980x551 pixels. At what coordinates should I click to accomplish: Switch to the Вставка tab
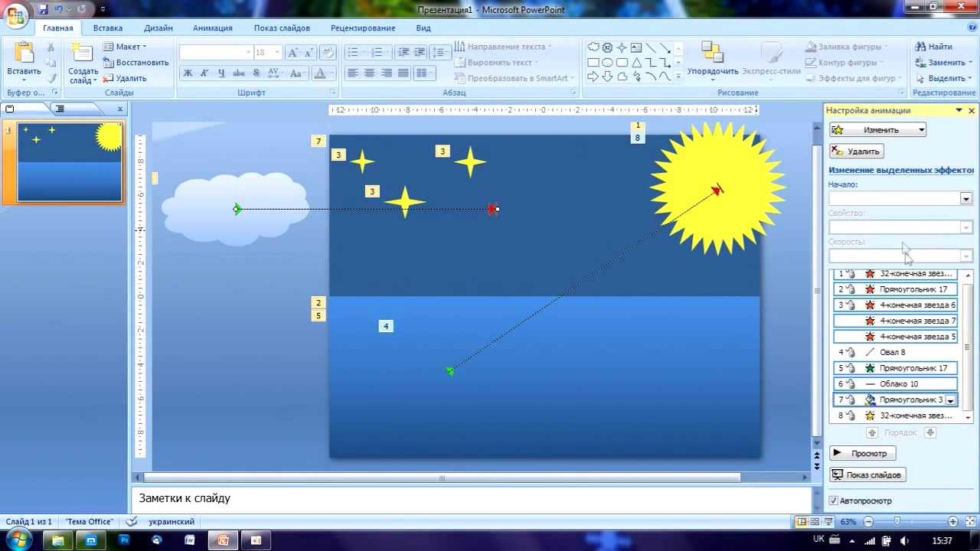pyautogui.click(x=108, y=28)
